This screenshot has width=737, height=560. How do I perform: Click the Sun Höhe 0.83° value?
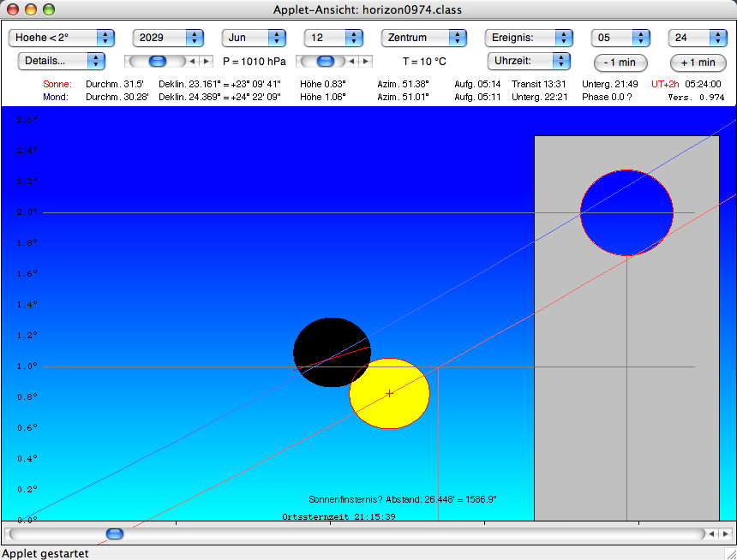[323, 84]
